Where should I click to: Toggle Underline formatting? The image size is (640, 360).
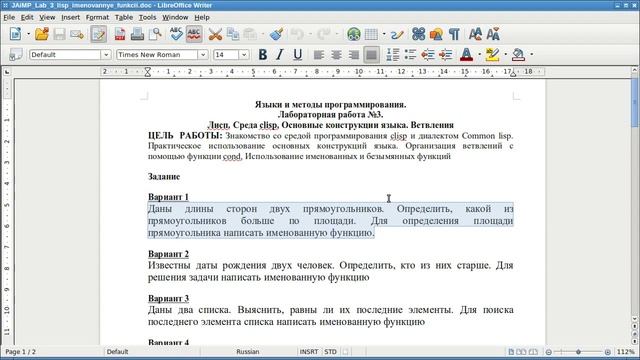coord(298,54)
